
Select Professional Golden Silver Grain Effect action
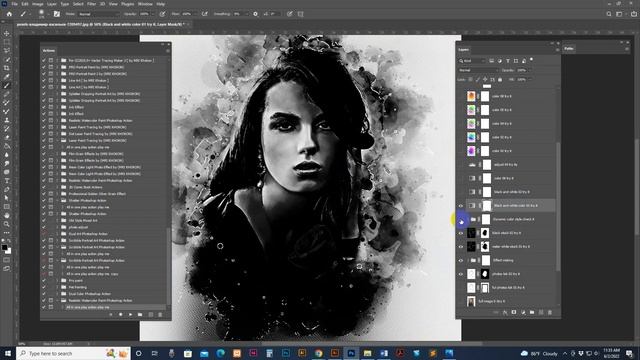[97, 194]
